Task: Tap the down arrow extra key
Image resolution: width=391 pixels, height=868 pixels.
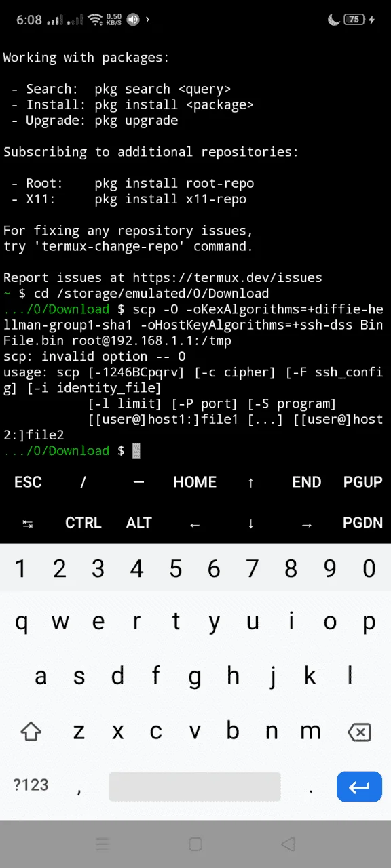Action: click(x=251, y=523)
